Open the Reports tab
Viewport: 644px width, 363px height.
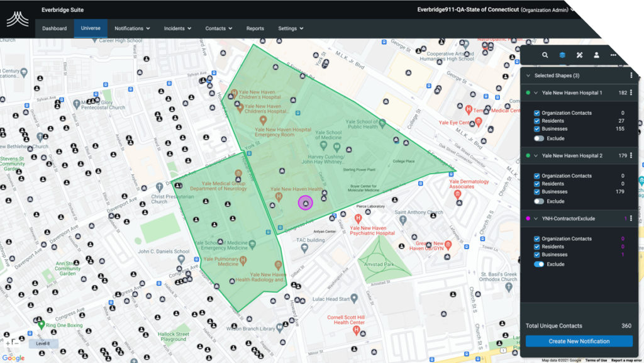click(255, 28)
